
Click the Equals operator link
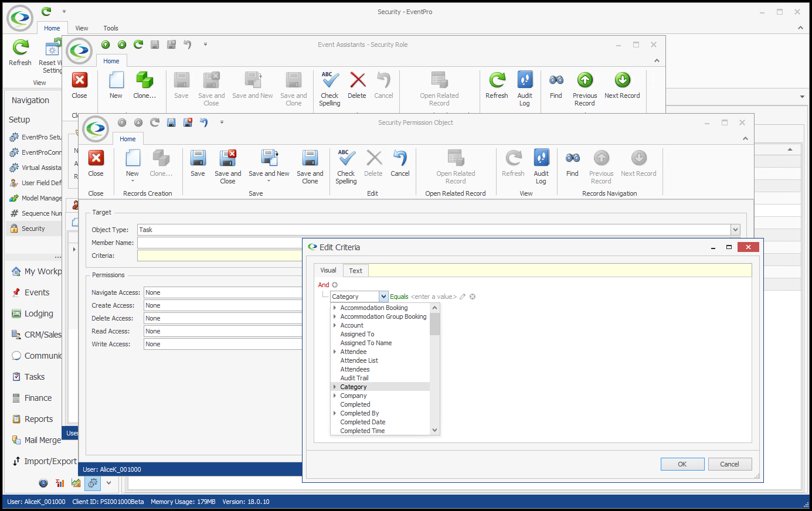[399, 297]
